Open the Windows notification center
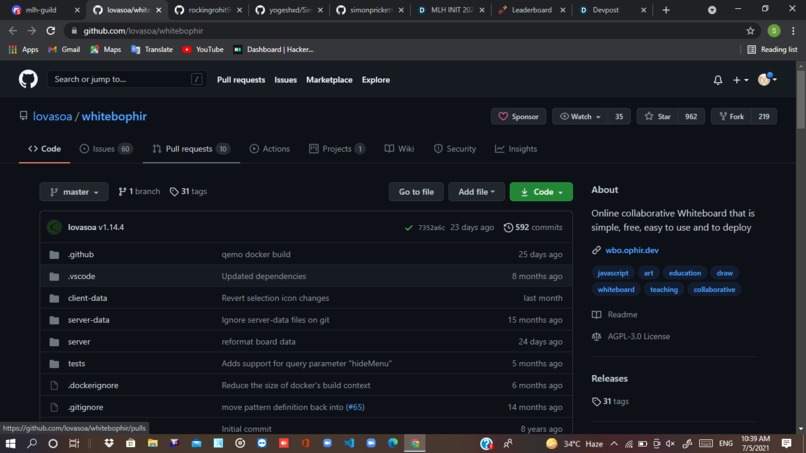 click(x=786, y=443)
